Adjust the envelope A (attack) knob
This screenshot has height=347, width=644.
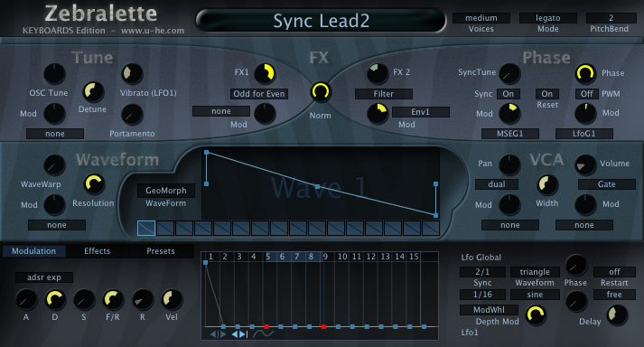point(26,300)
